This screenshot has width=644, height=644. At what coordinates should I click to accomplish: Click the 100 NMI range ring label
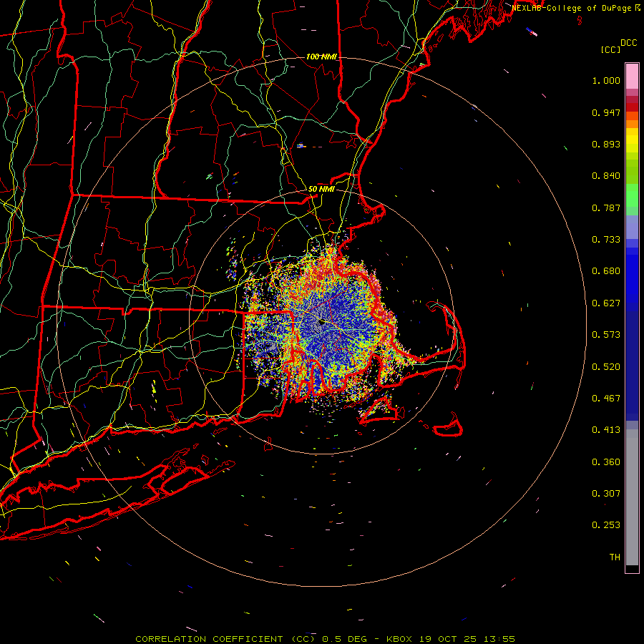pos(321,57)
